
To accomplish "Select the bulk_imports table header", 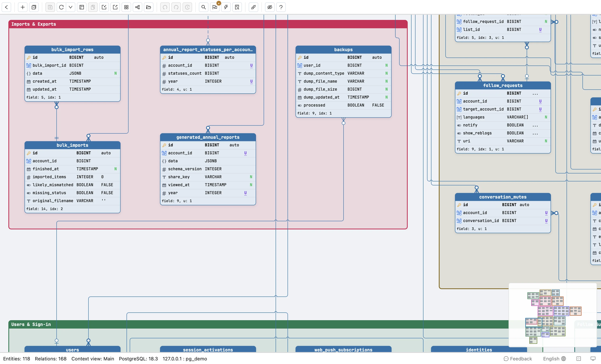I will 73,145.
